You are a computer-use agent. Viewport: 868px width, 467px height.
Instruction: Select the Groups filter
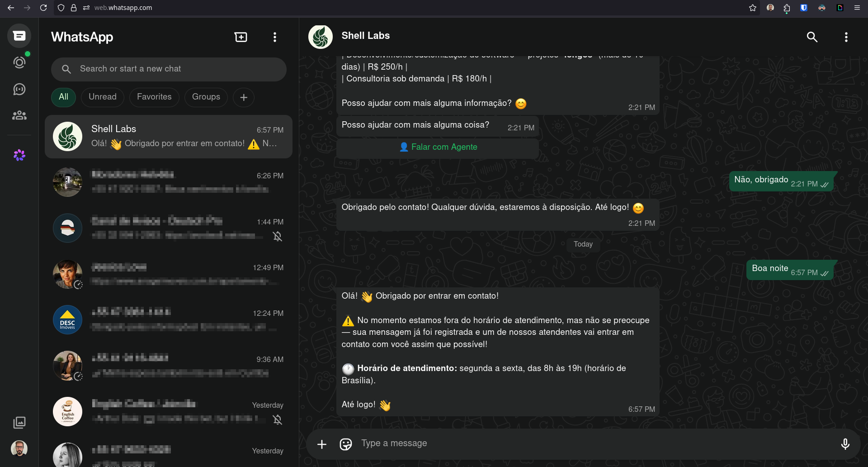206,97
